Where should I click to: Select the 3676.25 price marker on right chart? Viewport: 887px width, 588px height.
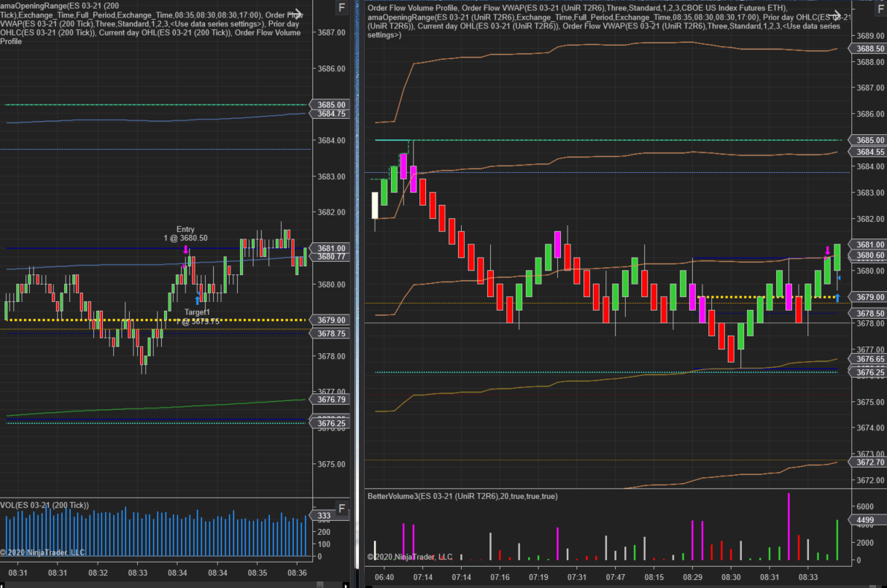click(x=866, y=372)
